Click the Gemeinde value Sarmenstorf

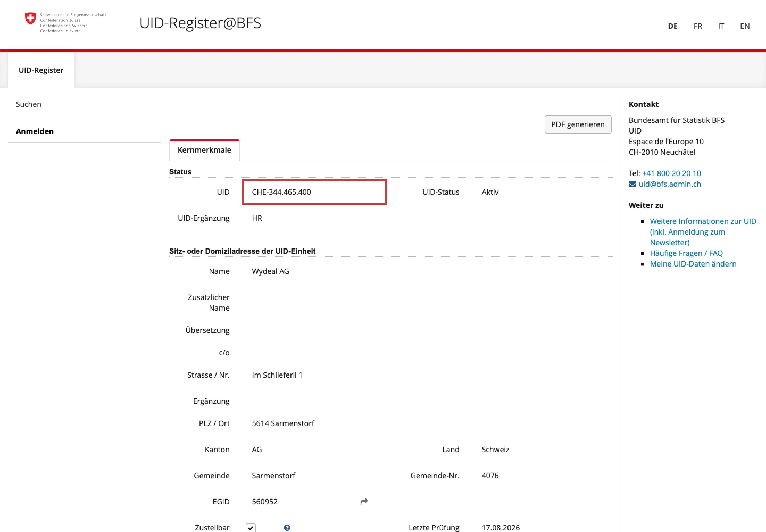click(273, 476)
